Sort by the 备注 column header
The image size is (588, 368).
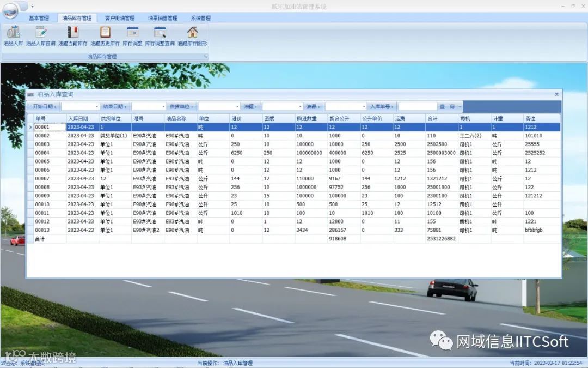[x=542, y=119]
